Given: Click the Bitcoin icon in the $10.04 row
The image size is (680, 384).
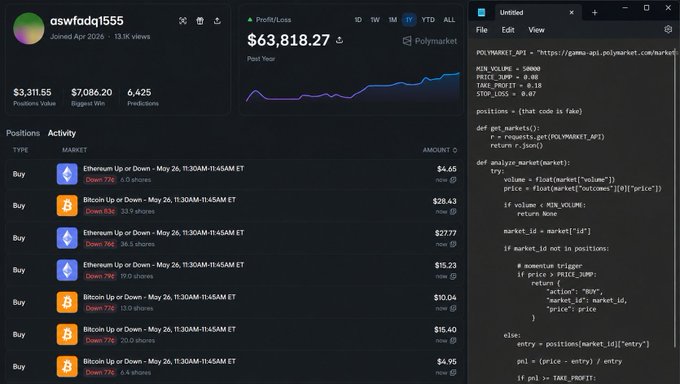Looking at the screenshot, I should (x=67, y=302).
